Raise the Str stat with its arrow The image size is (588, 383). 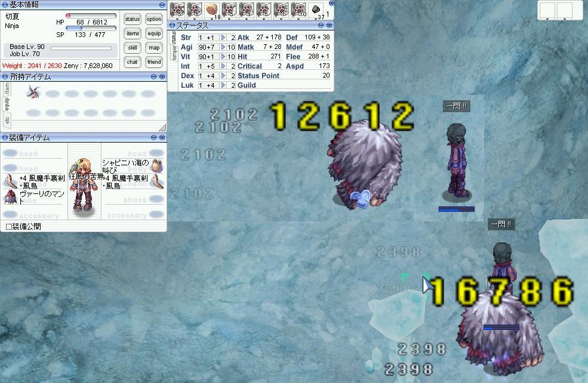(223, 38)
